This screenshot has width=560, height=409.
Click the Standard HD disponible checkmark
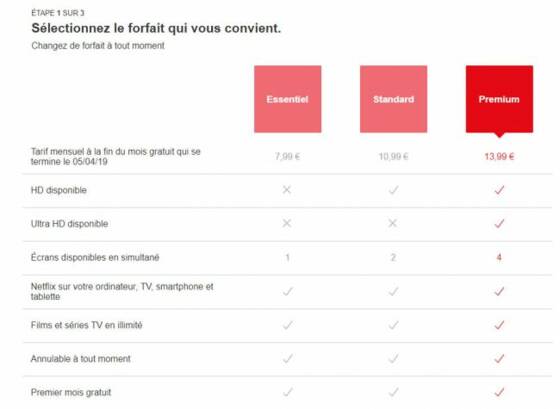[393, 190]
